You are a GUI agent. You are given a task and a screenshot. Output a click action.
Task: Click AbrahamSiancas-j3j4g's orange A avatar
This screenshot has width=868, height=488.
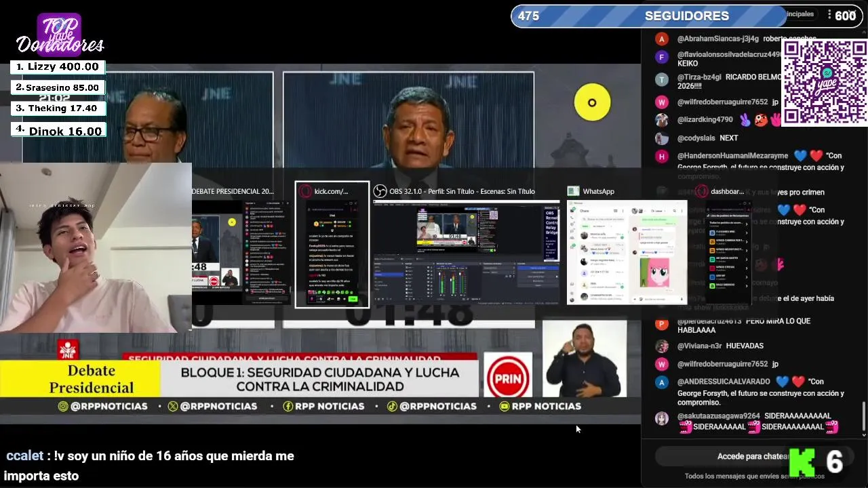pos(662,39)
